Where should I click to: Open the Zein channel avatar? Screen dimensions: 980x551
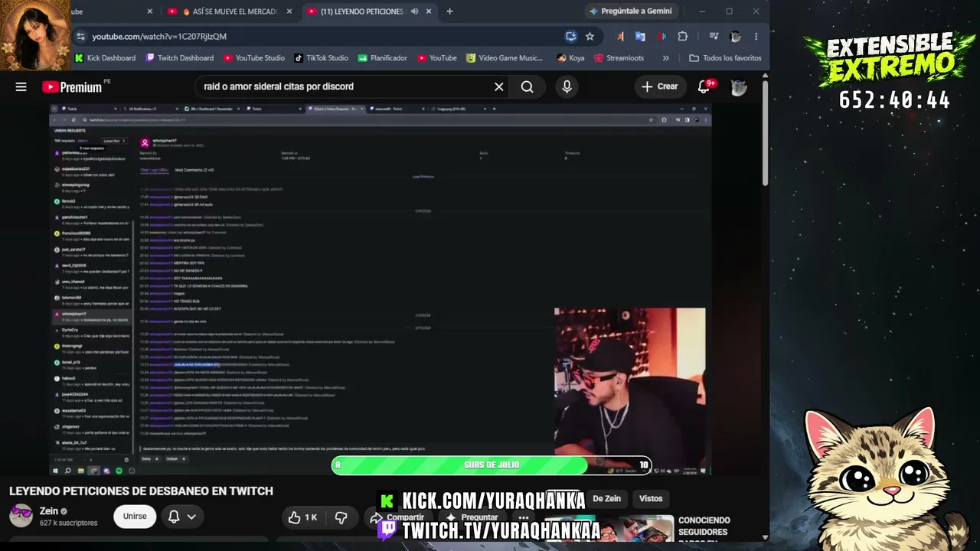21,516
